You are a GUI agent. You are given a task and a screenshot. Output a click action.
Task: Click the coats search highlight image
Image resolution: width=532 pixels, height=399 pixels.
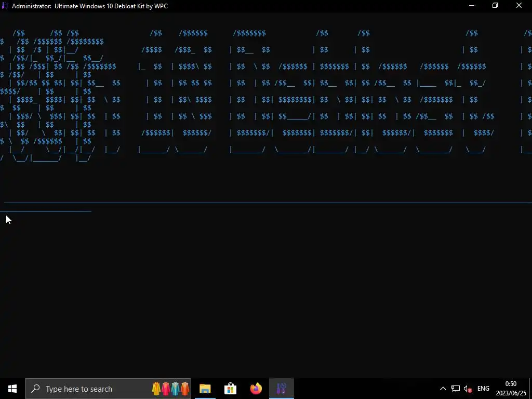(x=170, y=389)
